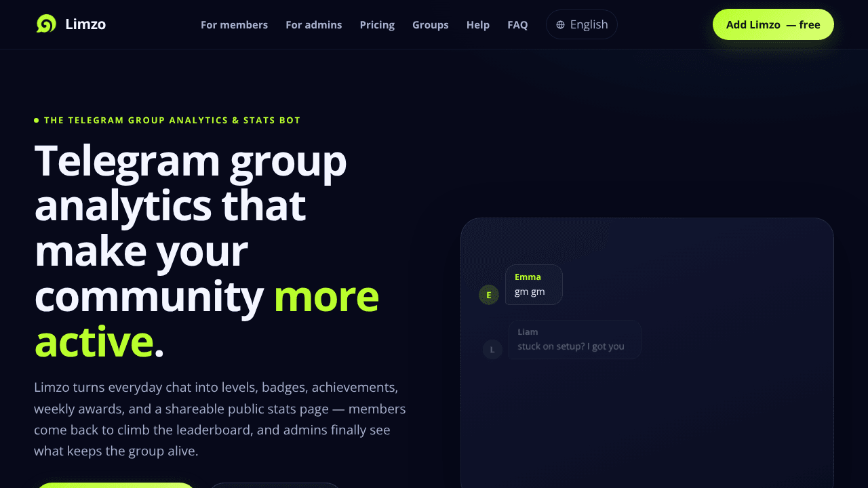Image resolution: width=868 pixels, height=488 pixels.
Task: Click the Limzo brand name
Action: [85, 24]
